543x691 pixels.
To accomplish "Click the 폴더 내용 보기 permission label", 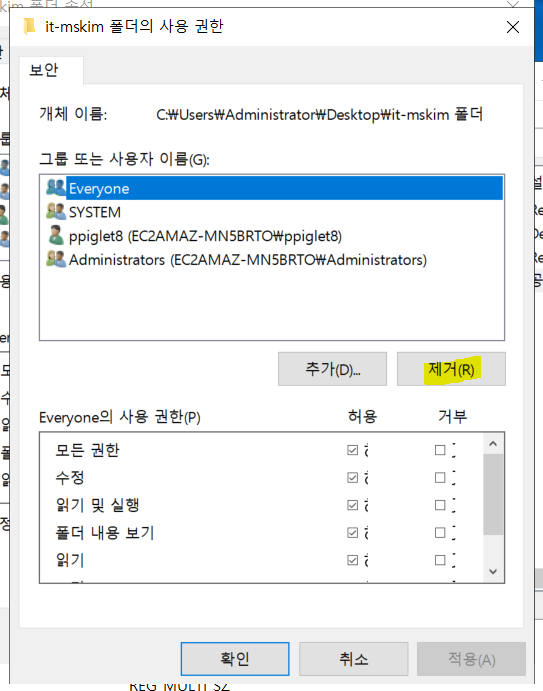I will [x=105, y=533].
